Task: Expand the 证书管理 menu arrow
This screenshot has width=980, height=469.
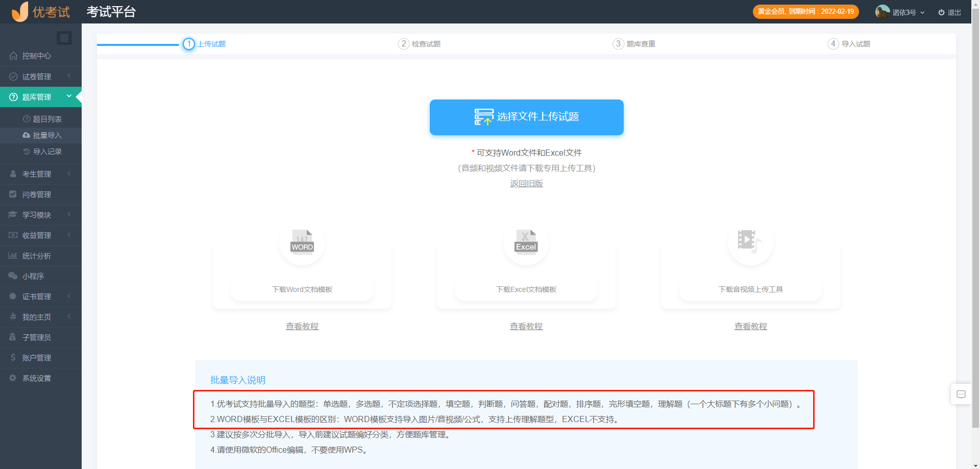Action: click(69, 296)
